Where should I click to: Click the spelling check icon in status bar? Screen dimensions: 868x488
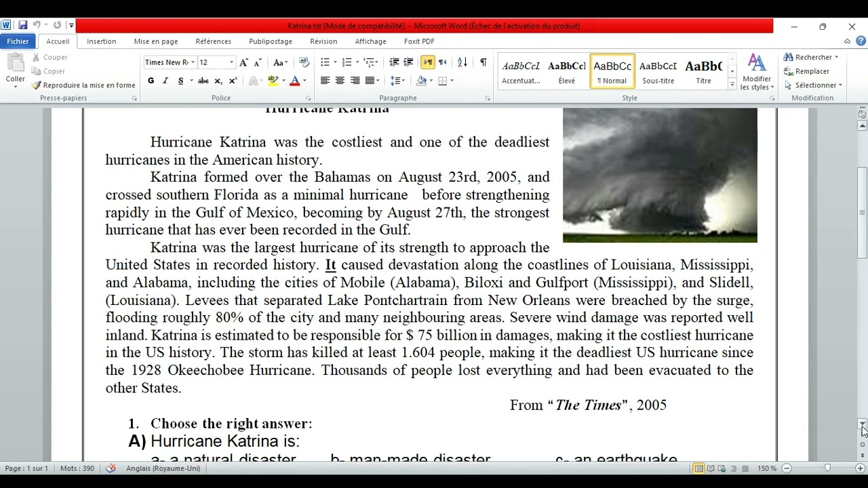111,468
